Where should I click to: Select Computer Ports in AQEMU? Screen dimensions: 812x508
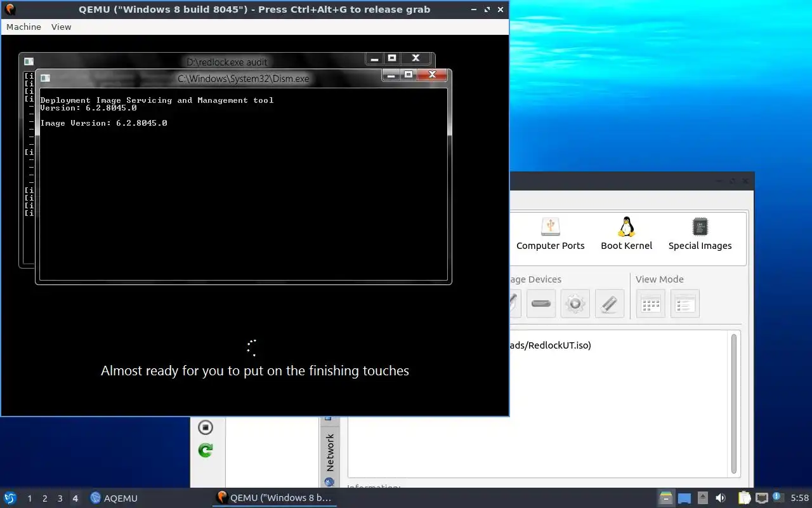[x=550, y=234]
